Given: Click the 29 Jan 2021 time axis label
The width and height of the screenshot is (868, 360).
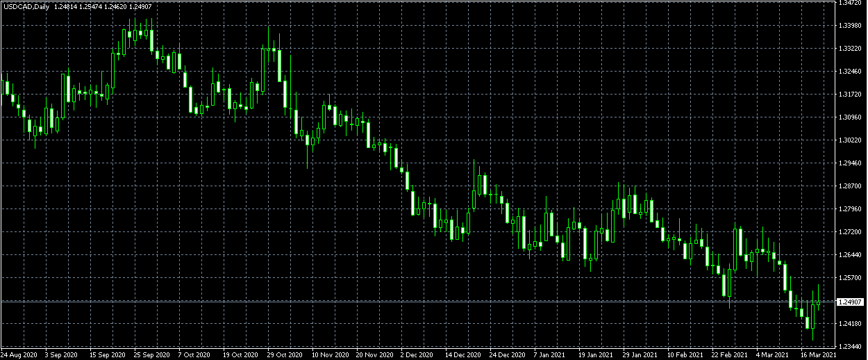Looking at the screenshot, I should [x=640, y=354].
